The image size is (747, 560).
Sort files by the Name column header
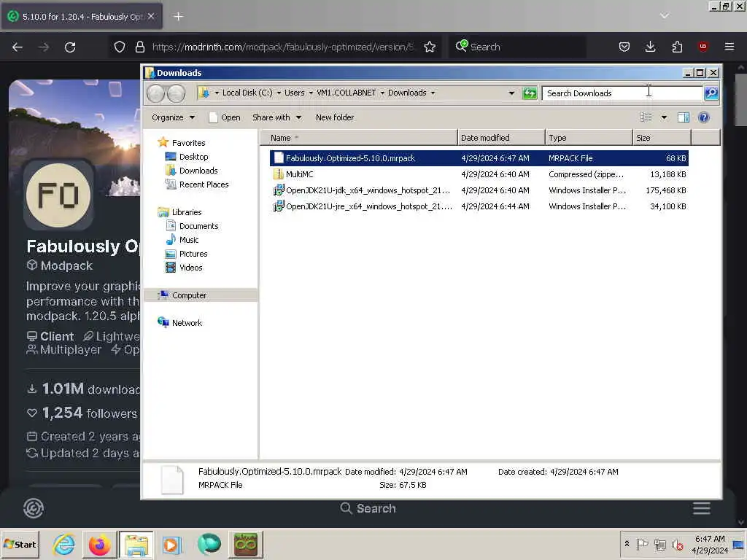click(x=358, y=138)
